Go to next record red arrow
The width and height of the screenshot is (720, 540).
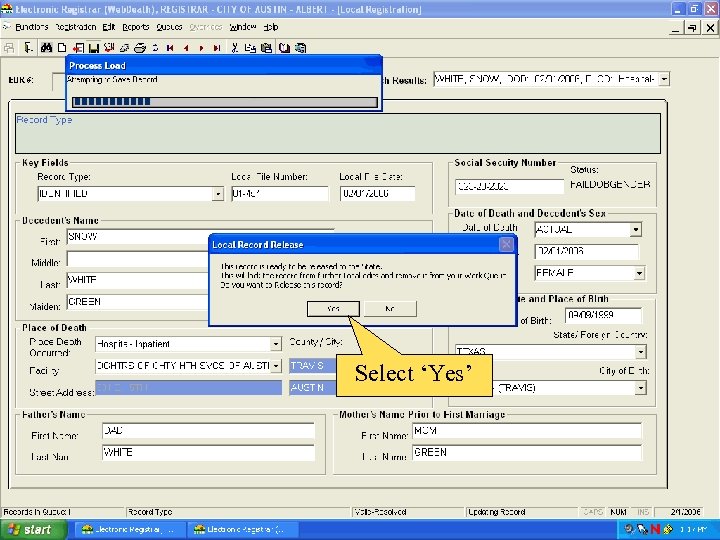201,48
